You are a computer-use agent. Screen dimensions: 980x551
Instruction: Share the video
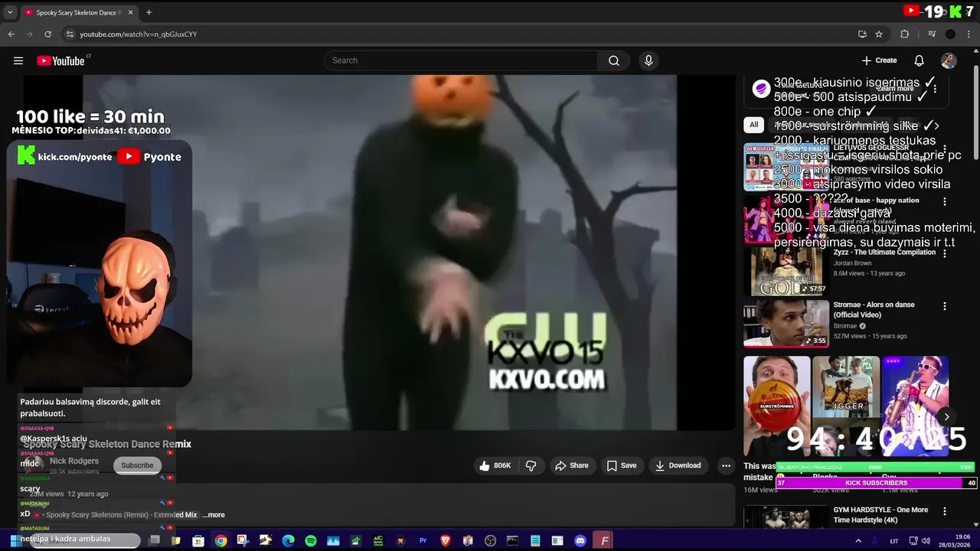(x=572, y=465)
